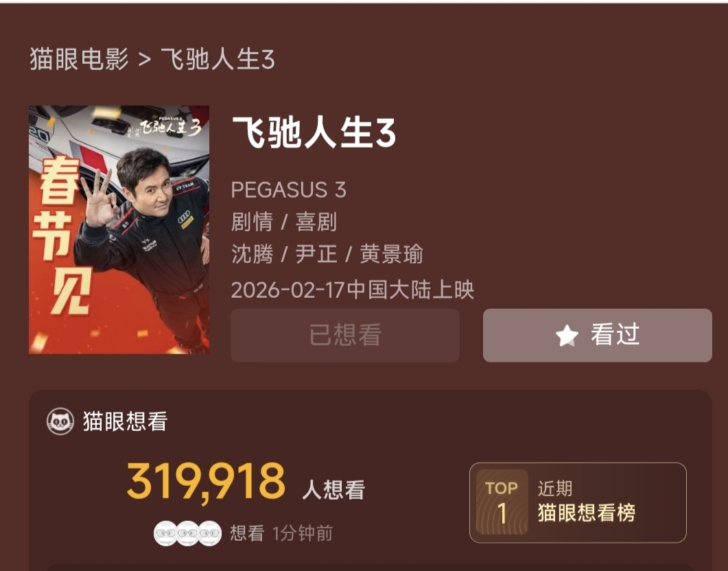Open 近期猫眼想看榜 ranking list

[x=578, y=502]
